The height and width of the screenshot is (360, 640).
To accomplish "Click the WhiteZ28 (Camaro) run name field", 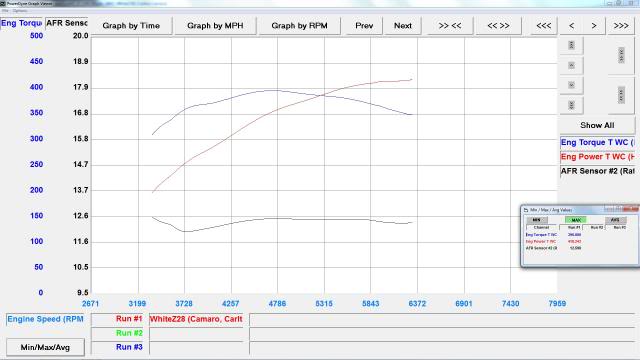I will pyautogui.click(x=196, y=319).
